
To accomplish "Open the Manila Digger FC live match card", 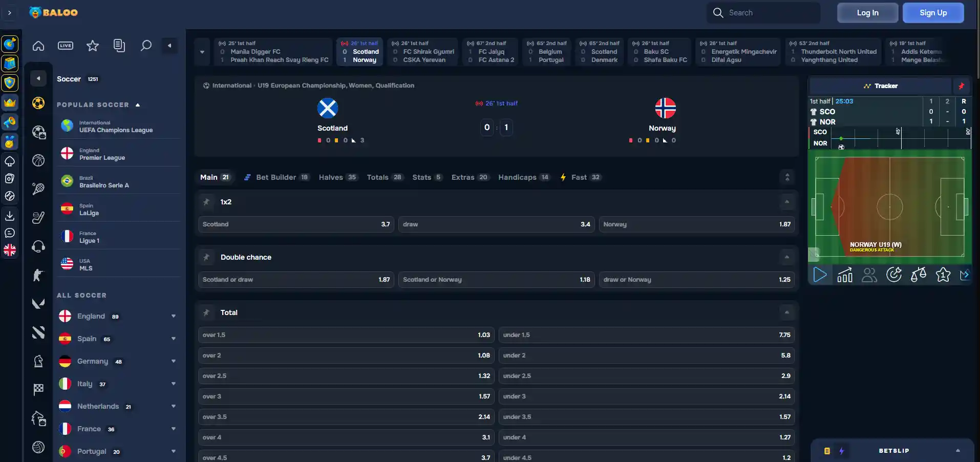I will click(x=274, y=52).
